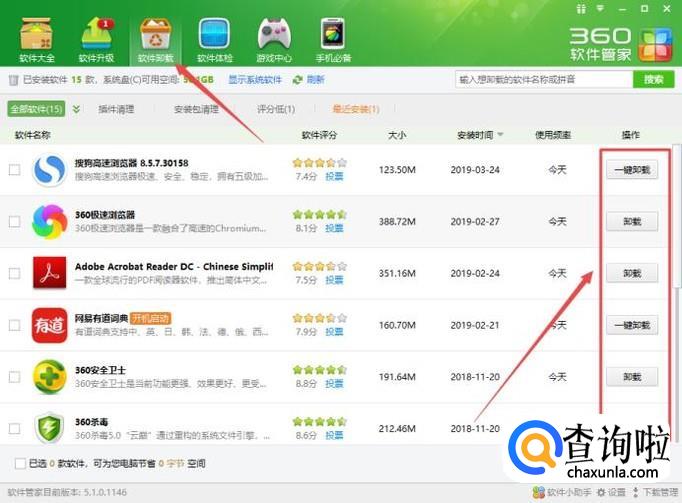The height and width of the screenshot is (503, 682).
Task: Open the title bar main menu arrow
Action: 601,8
